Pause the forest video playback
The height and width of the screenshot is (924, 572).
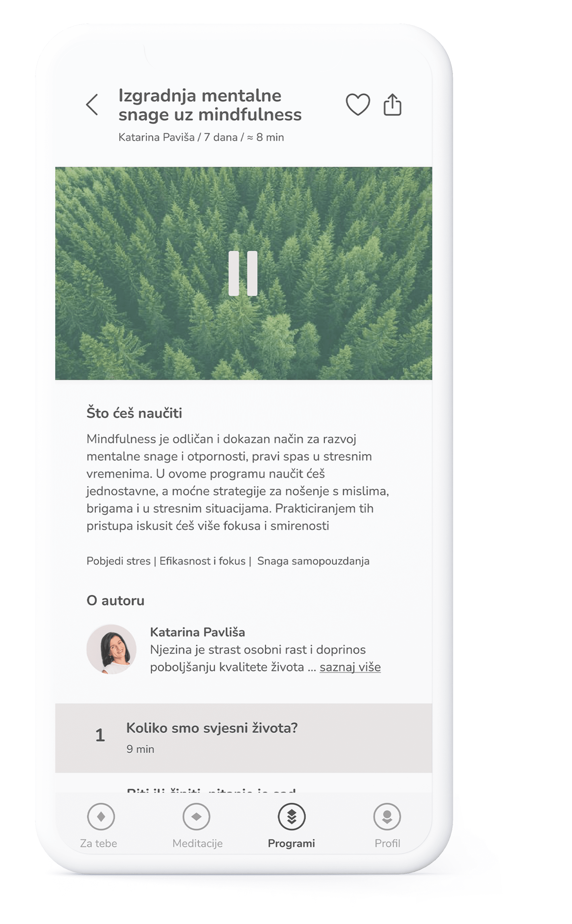[x=243, y=273]
